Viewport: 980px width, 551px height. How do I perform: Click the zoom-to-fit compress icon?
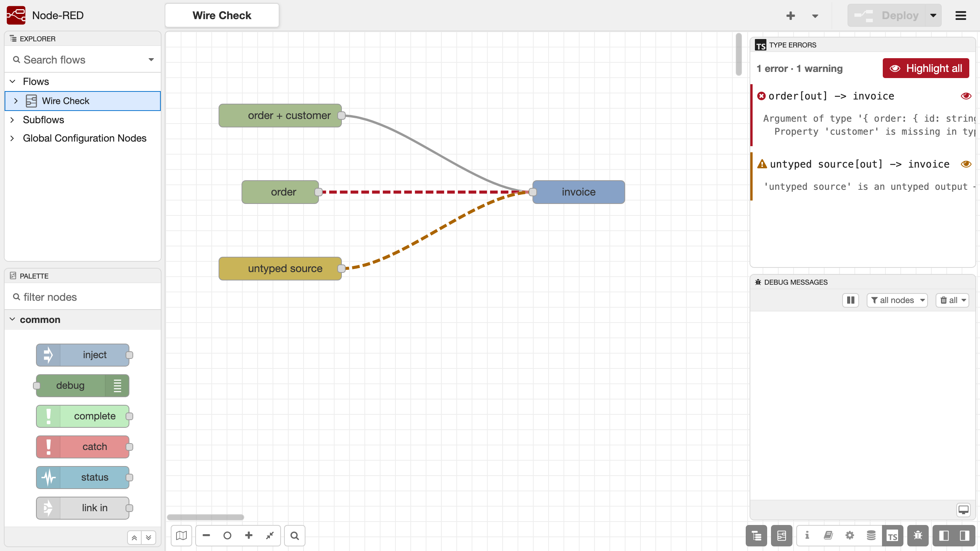(270, 536)
